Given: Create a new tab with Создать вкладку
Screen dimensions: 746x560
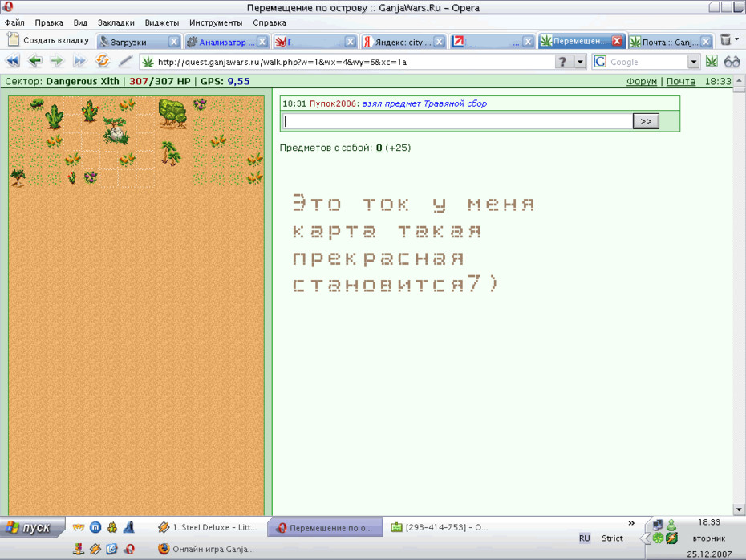Looking at the screenshot, I should click(48, 40).
